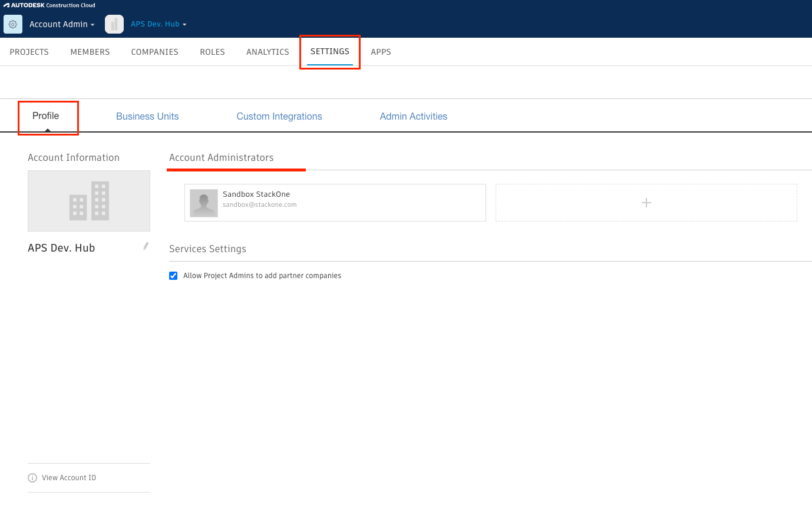Click the Sandbox StackOne avatar
The height and width of the screenshot is (512, 812).
204,203
